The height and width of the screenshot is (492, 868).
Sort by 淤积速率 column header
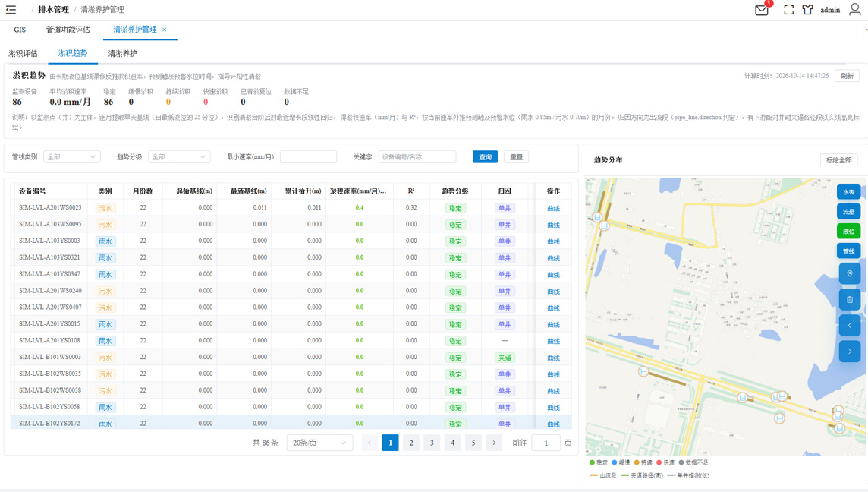[358, 191]
